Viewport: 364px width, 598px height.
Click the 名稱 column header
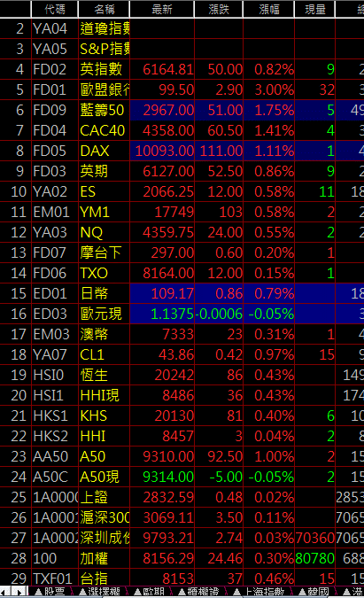point(104,9)
